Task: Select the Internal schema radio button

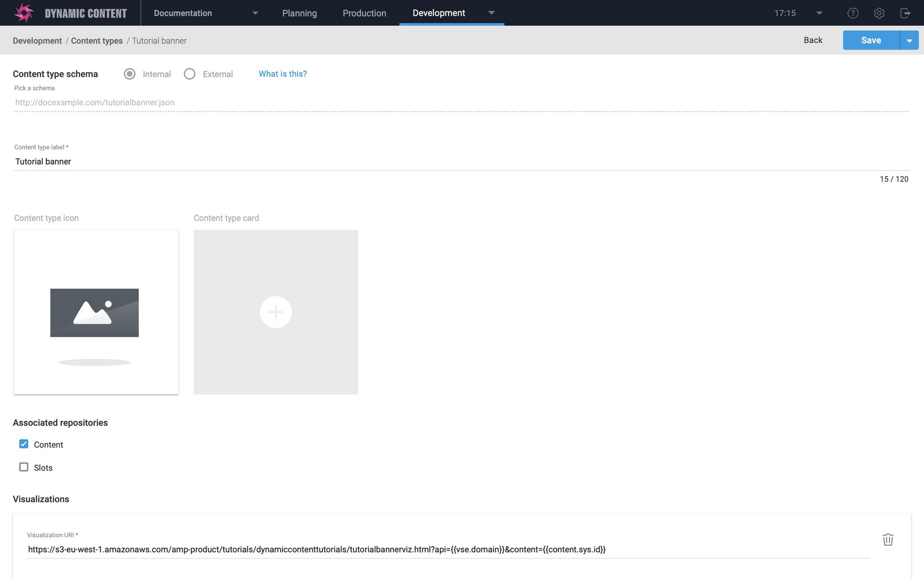Action: (x=129, y=74)
